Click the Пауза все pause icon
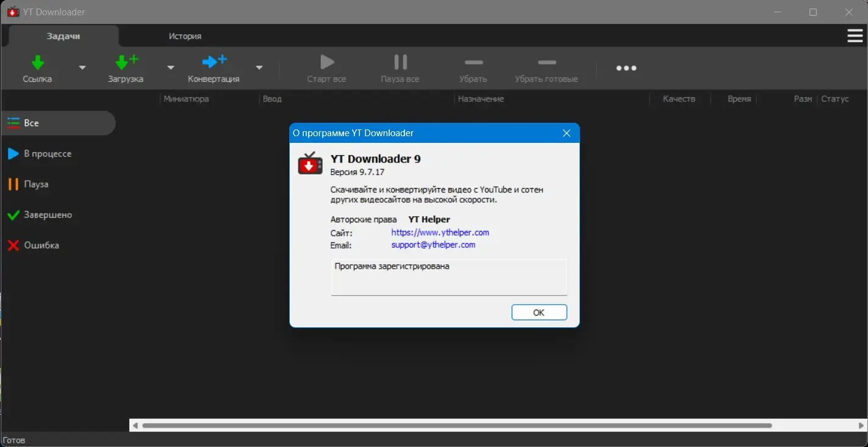868x447 pixels. coord(400,62)
